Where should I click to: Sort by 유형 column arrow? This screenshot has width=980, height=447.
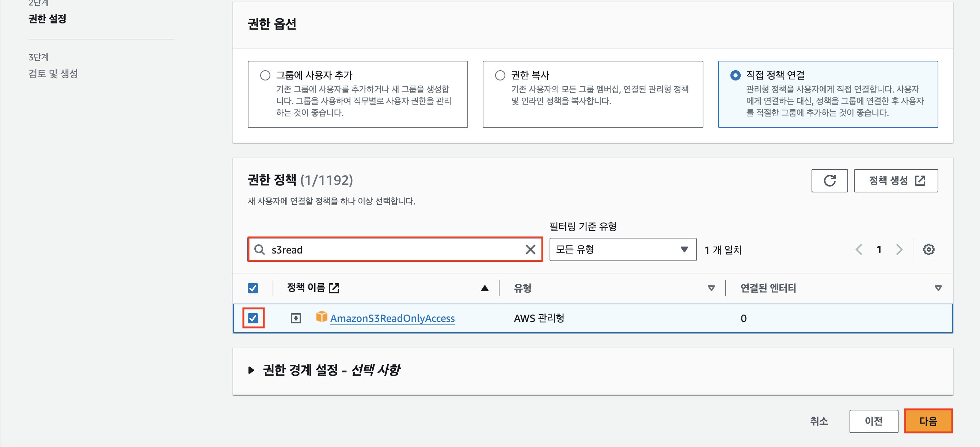point(711,288)
